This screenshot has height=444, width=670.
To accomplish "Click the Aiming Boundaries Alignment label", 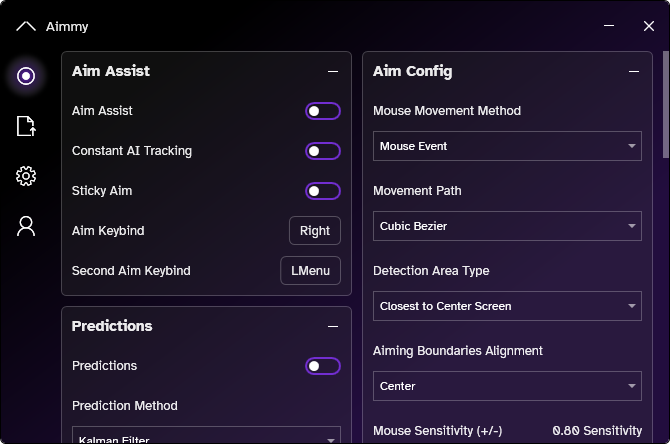I will 458,351.
